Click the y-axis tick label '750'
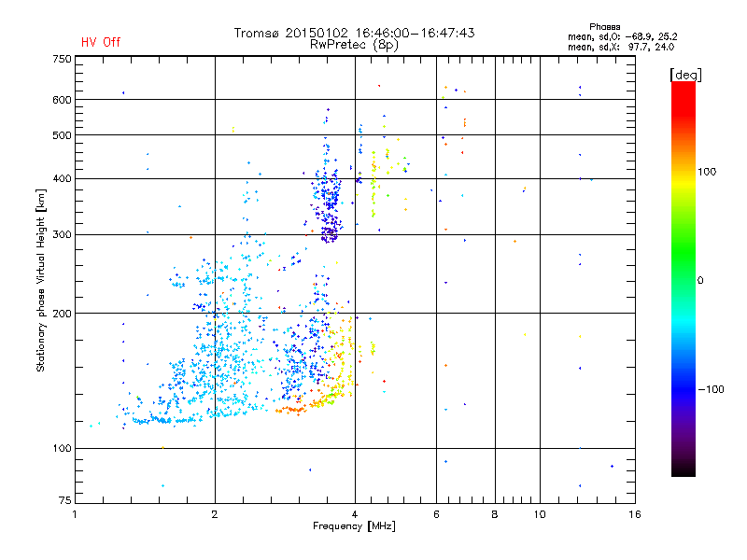This screenshot has height=560, width=747. [62, 59]
